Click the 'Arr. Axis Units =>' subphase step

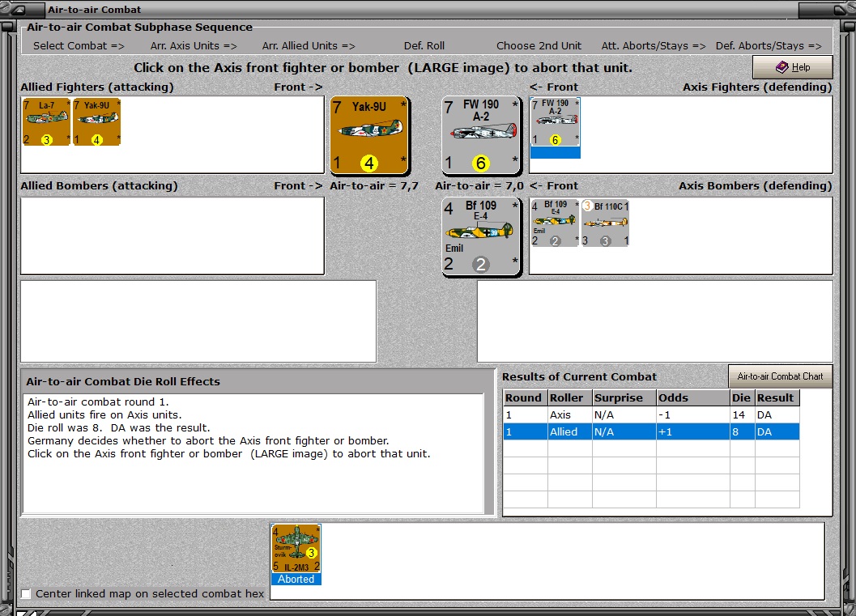[194, 46]
